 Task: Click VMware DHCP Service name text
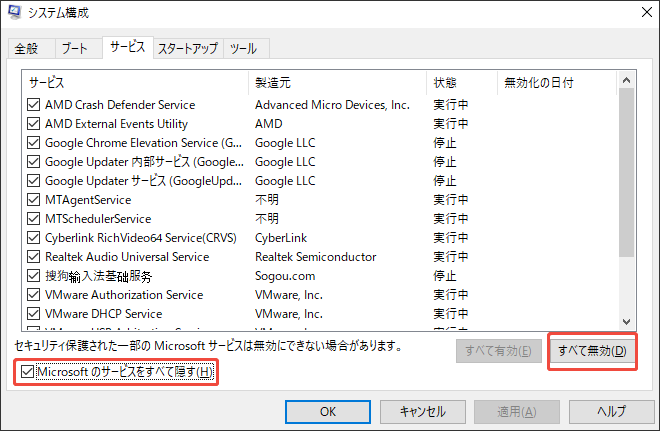coord(104,314)
